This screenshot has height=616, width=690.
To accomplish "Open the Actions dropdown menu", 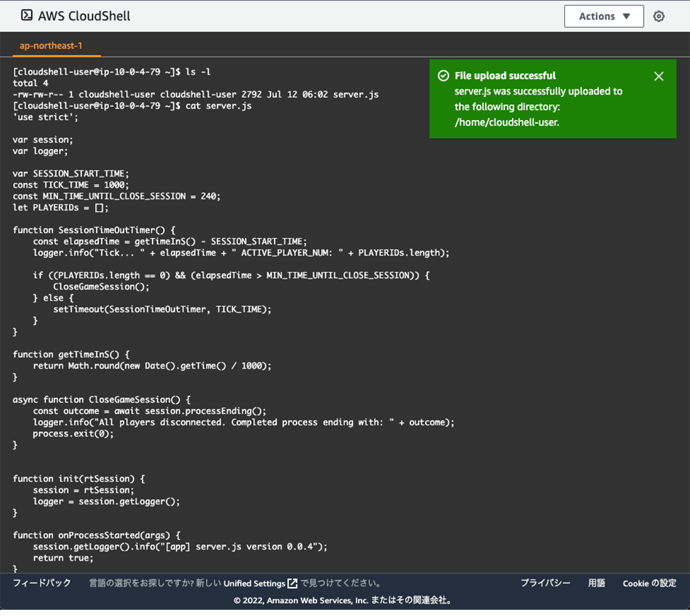I will (604, 17).
